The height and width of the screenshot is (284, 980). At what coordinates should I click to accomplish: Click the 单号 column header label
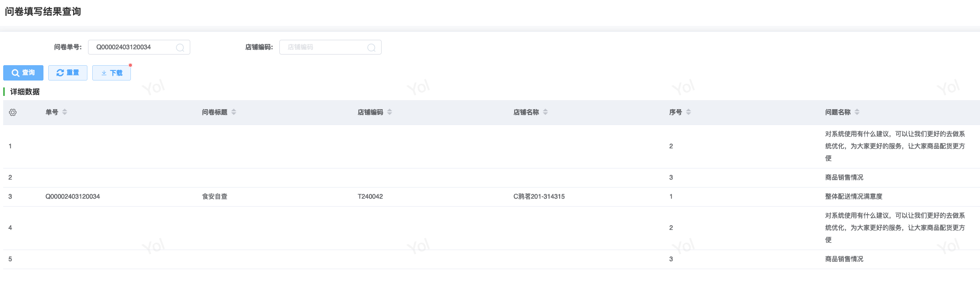point(52,112)
